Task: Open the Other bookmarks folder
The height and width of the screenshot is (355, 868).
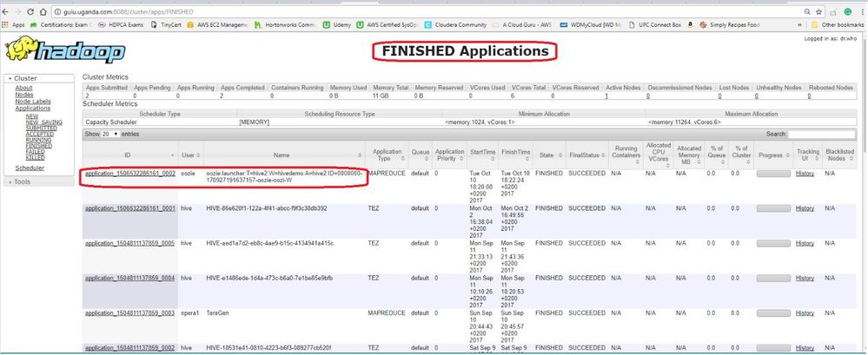Action: (836, 25)
